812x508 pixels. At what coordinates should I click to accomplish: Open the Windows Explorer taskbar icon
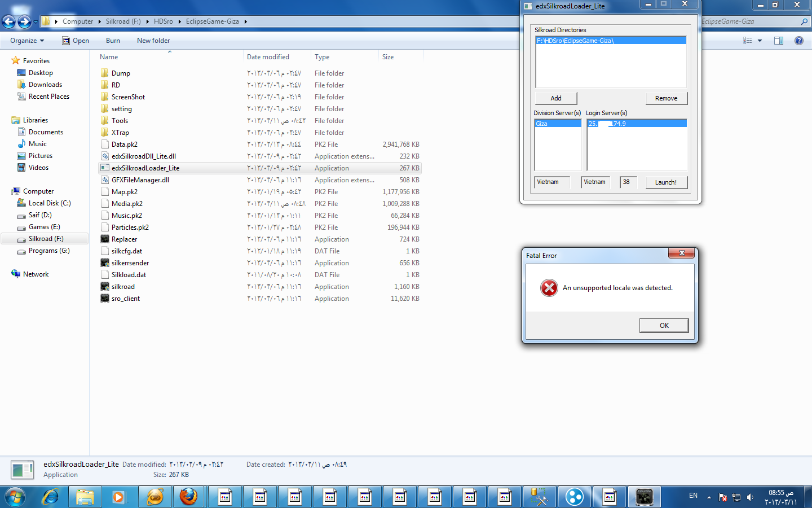(x=85, y=497)
